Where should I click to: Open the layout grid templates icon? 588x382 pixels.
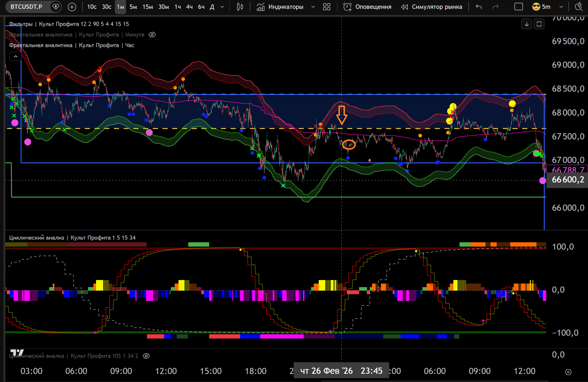[x=326, y=7]
